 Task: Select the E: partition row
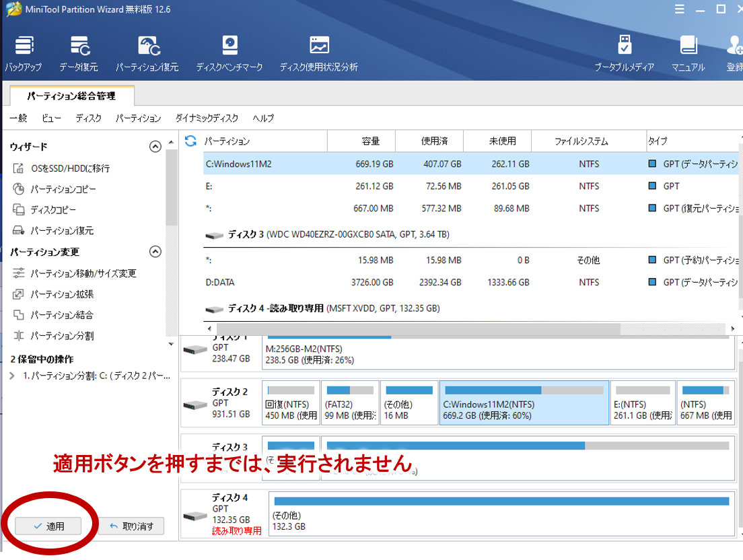[x=470, y=186]
